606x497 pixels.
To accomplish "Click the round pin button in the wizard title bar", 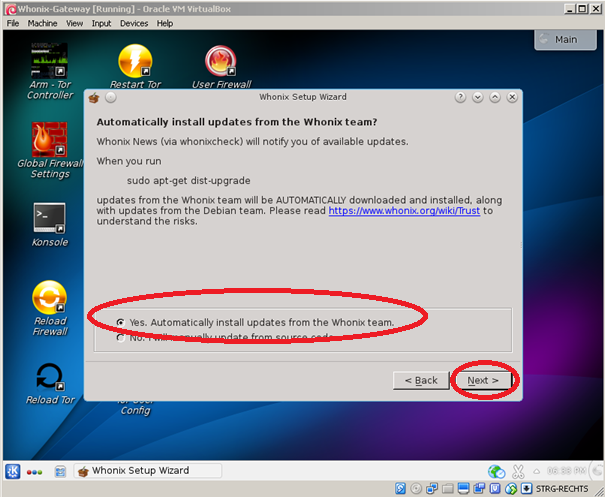I will pyautogui.click(x=111, y=97).
